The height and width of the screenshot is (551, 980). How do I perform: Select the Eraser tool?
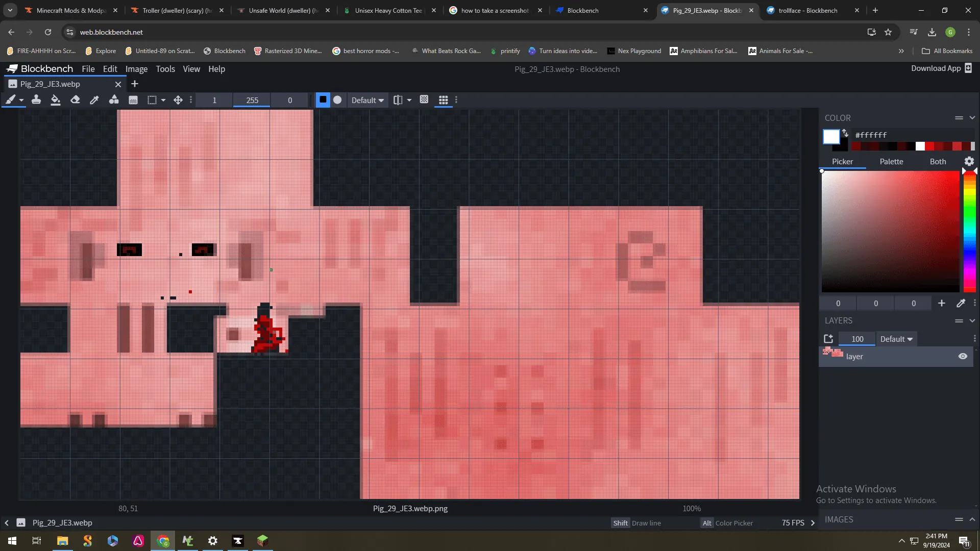(75, 100)
